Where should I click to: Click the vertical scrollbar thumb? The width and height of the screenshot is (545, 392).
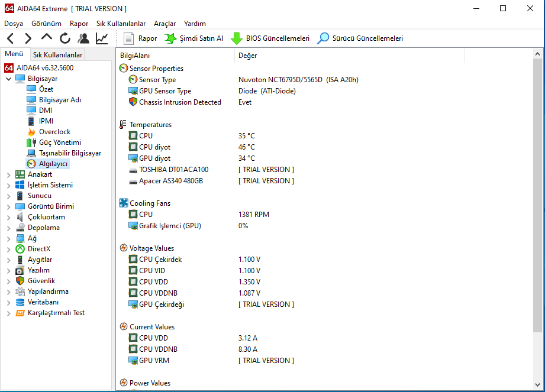tap(538, 195)
